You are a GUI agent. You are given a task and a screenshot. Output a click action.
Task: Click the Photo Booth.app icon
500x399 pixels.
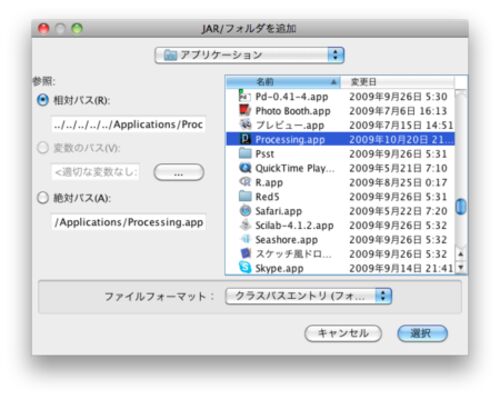245,110
